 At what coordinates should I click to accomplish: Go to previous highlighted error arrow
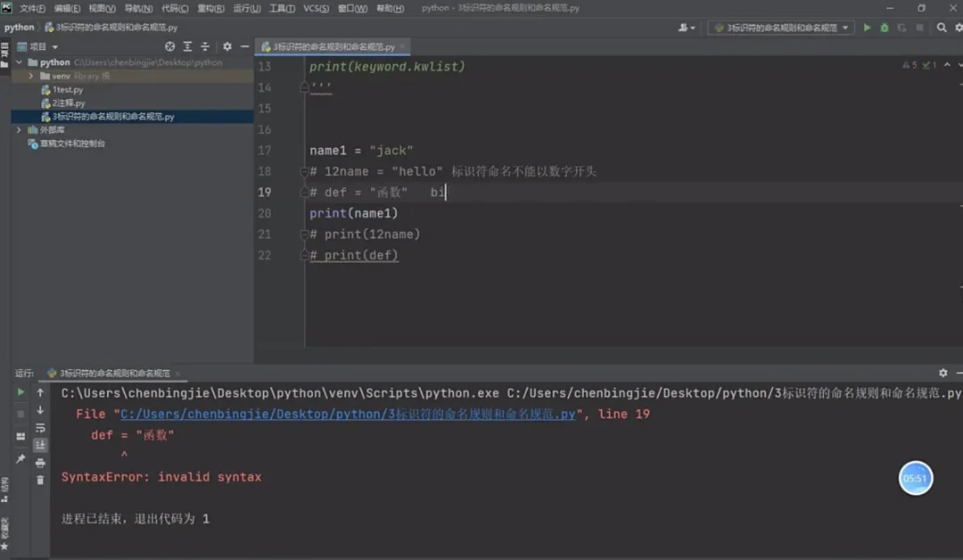(x=947, y=64)
